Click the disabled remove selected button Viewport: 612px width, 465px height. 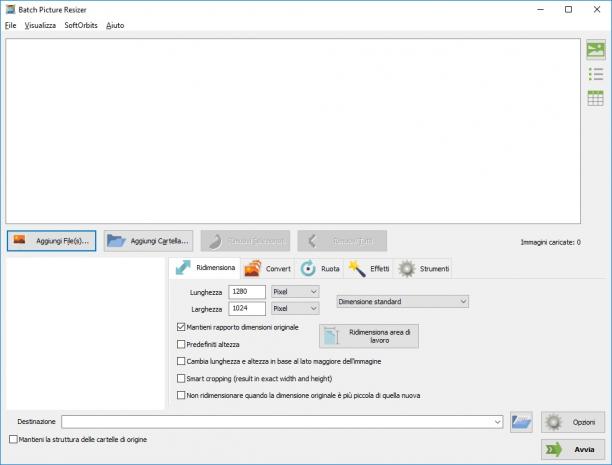tap(245, 241)
